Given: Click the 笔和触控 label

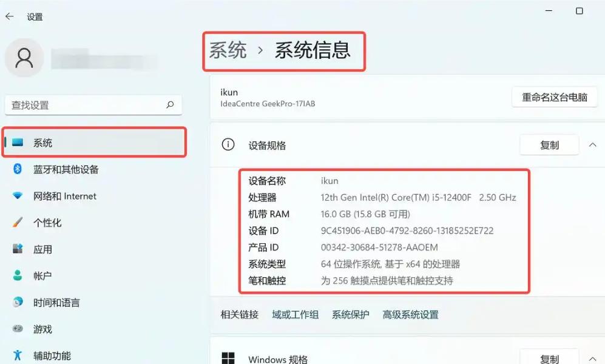Looking at the screenshot, I should (267, 281).
